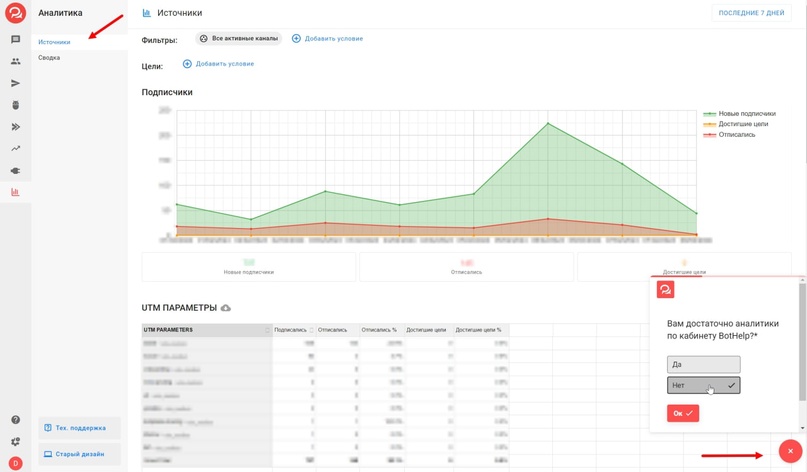Viewport: 807px width, 472px height.
Task: Select the 'Нет' answer option
Action: (x=703, y=385)
